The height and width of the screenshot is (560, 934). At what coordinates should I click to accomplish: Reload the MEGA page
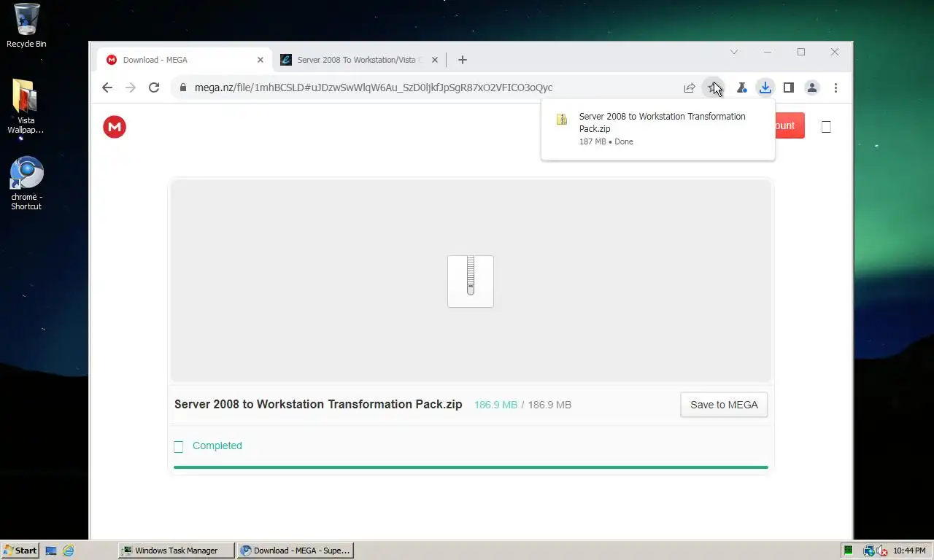(154, 87)
